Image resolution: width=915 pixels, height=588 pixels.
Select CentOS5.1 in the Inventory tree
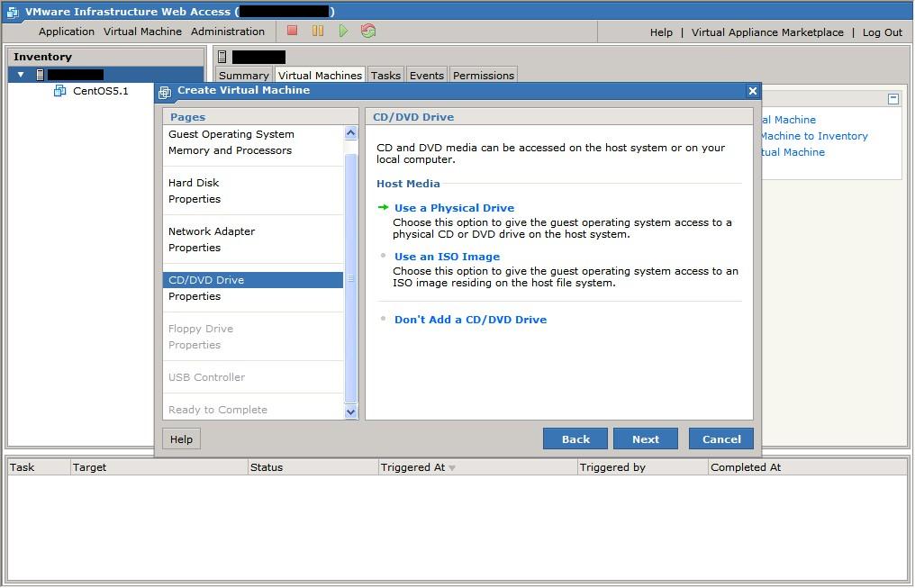pos(100,91)
